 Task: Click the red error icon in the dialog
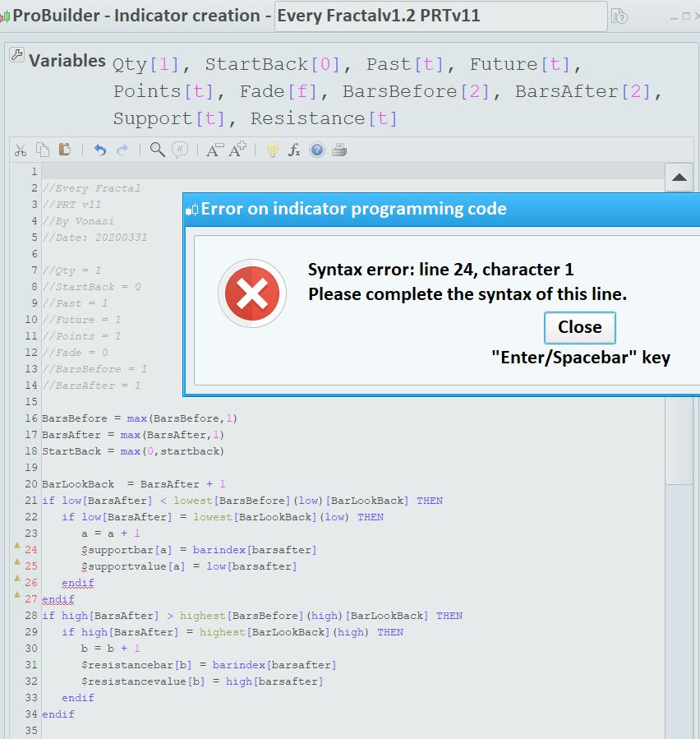[x=252, y=293]
